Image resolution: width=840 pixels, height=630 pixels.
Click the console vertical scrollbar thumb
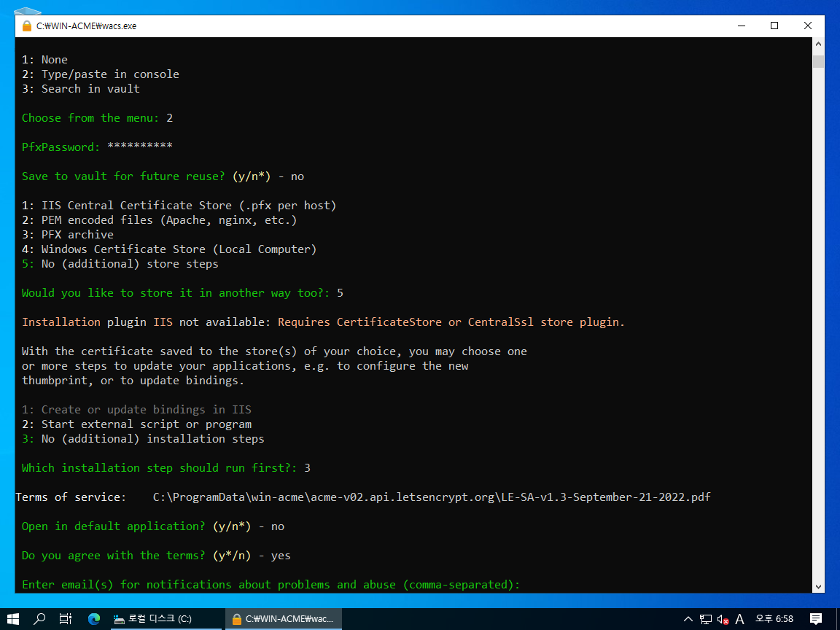819,61
